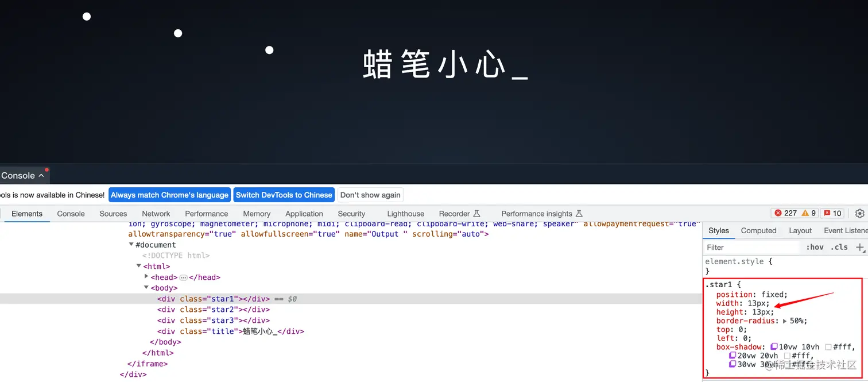
Task: Open the 10 issues indicator
Action: [832, 213]
